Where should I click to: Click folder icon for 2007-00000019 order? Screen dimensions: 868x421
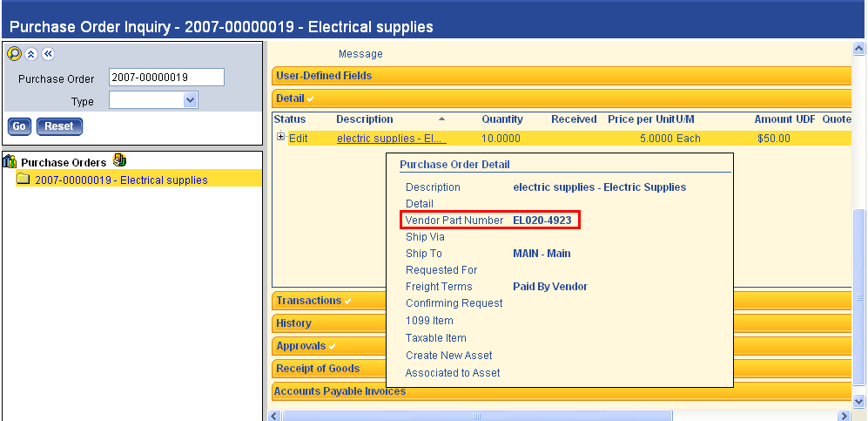tap(24, 180)
